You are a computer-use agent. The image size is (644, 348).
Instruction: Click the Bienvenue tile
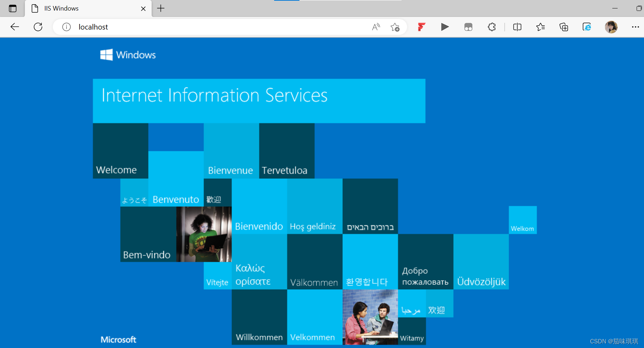231,151
